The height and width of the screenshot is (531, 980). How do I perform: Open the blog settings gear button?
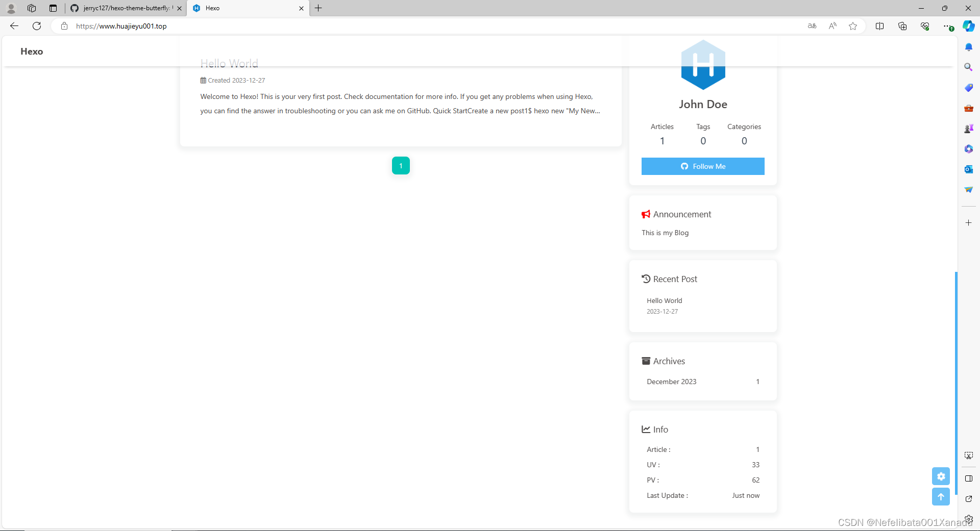click(941, 476)
